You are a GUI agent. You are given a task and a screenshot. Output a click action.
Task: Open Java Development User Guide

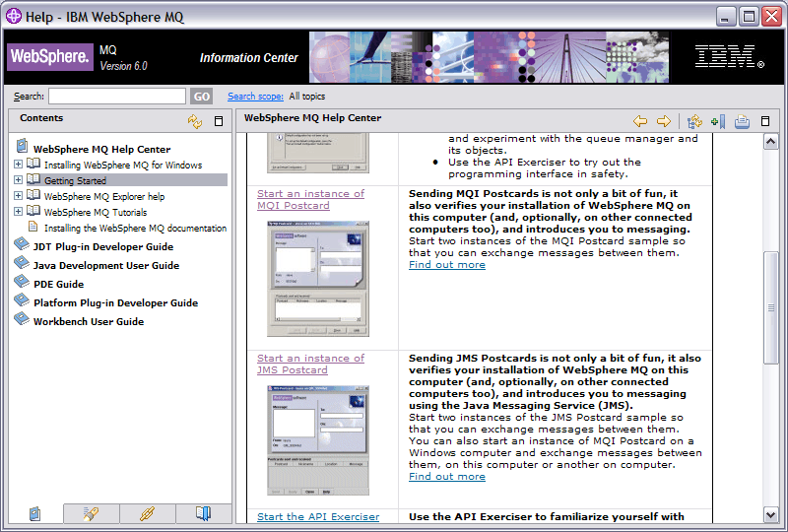106,265
